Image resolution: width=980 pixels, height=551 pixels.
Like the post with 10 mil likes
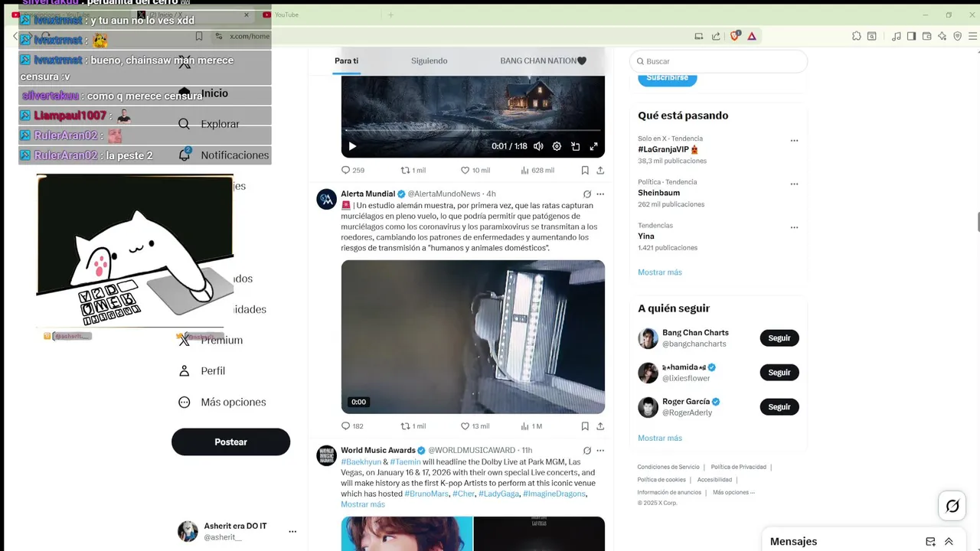click(475, 170)
